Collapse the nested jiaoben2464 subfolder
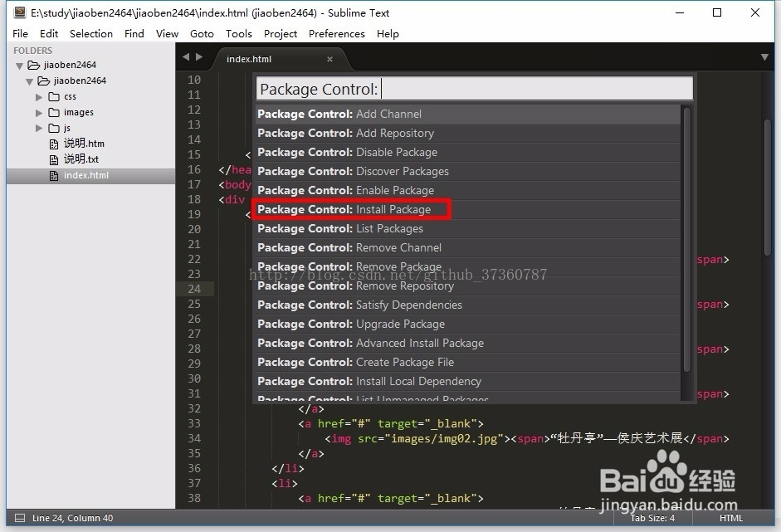Image resolution: width=781 pixels, height=532 pixels. 29,81
